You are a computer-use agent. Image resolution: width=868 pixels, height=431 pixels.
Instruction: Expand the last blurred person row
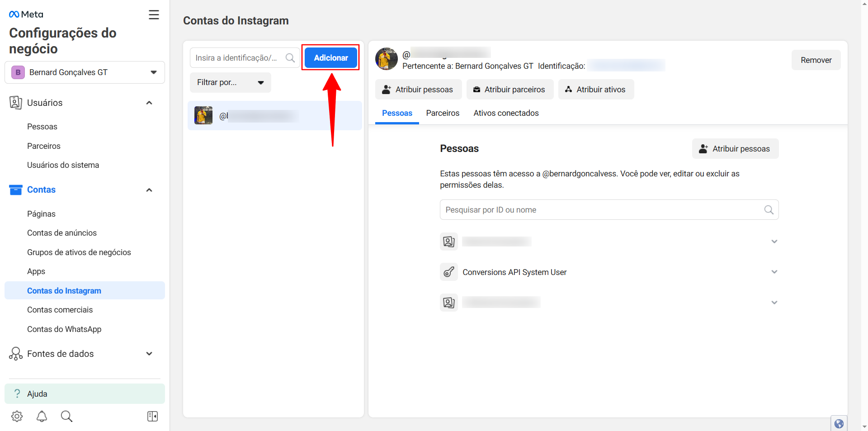(x=774, y=303)
